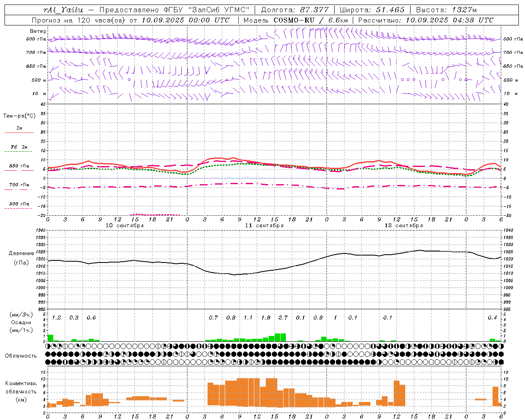
Task: Click the precipitation value "0.7"
Action: tap(213, 318)
